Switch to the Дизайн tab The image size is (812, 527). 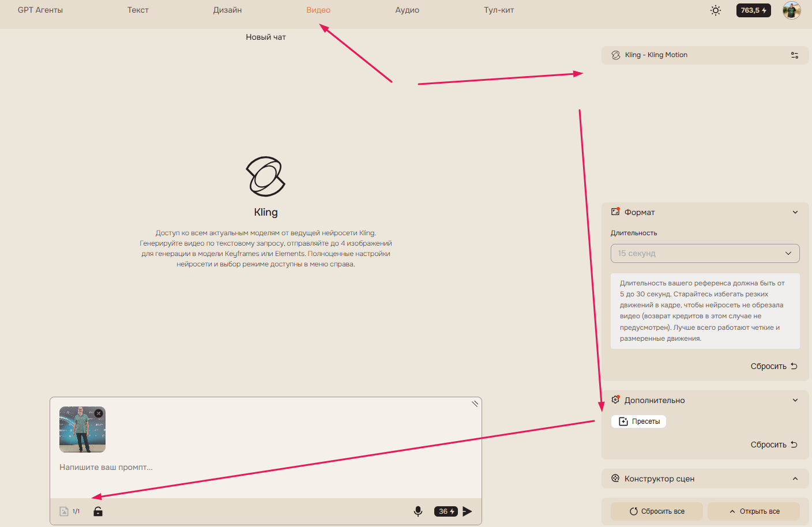[x=227, y=10]
